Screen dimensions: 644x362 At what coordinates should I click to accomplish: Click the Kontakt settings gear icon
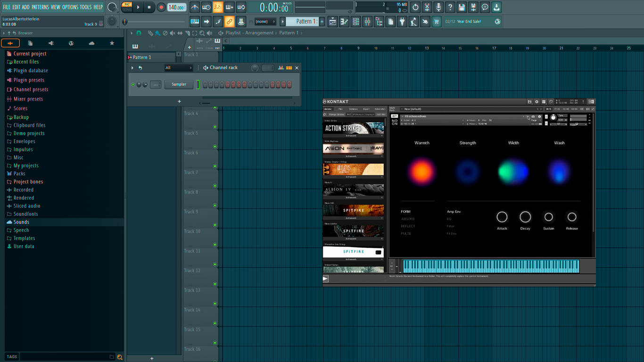pyautogui.click(x=537, y=102)
